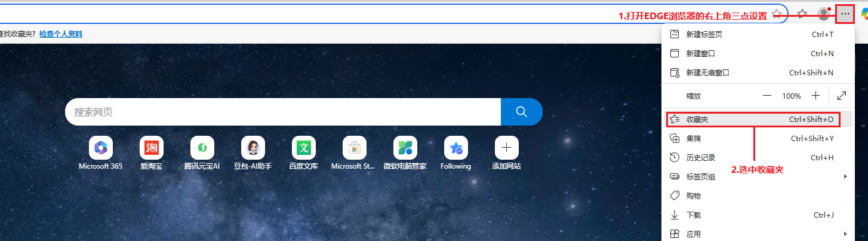Image resolution: width=868 pixels, height=241 pixels.
Task: Add this page to favorites star
Action: pos(777,14)
